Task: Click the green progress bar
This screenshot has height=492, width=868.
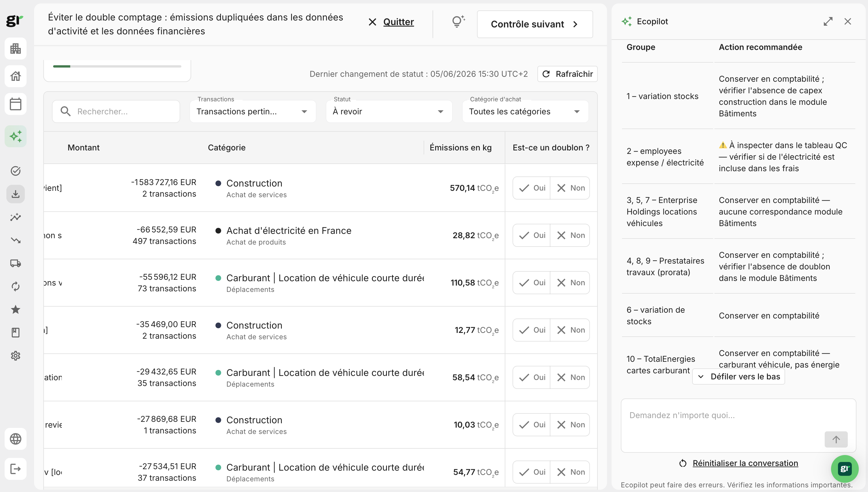Action: point(117,67)
